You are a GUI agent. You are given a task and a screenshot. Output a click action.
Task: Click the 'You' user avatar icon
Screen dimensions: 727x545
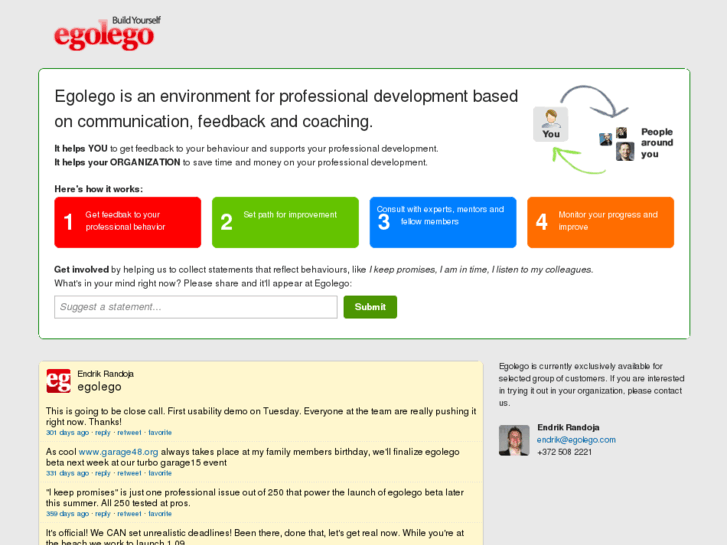click(550, 124)
